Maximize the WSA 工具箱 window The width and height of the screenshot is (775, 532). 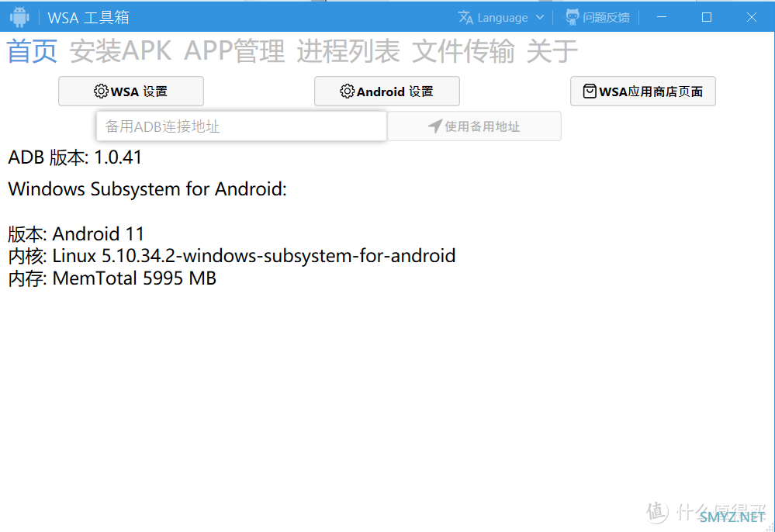click(707, 17)
